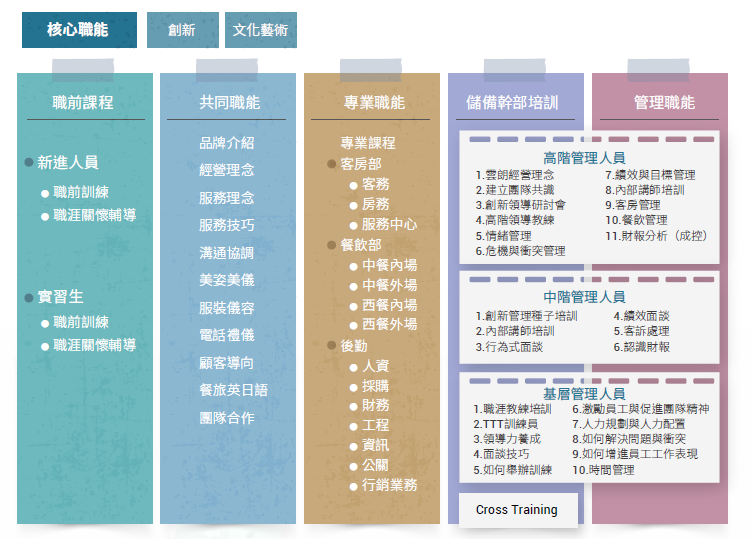Click 職前訓練 under 實習生
Viewport: 753px width, 539px height.
pyautogui.click(x=81, y=322)
